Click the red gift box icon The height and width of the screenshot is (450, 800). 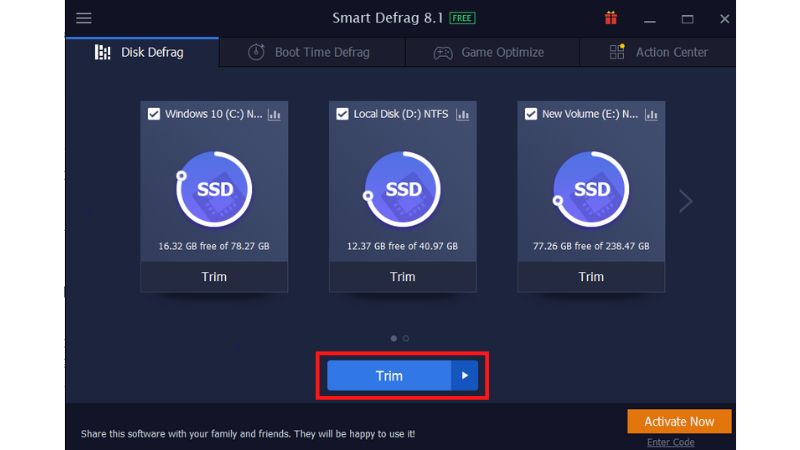[611, 18]
